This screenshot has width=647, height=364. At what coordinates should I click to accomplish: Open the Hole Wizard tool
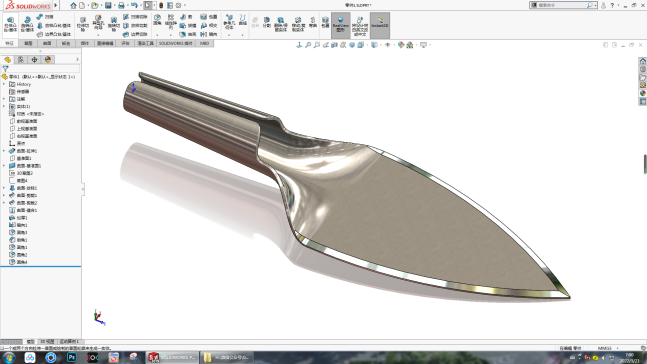(98, 23)
